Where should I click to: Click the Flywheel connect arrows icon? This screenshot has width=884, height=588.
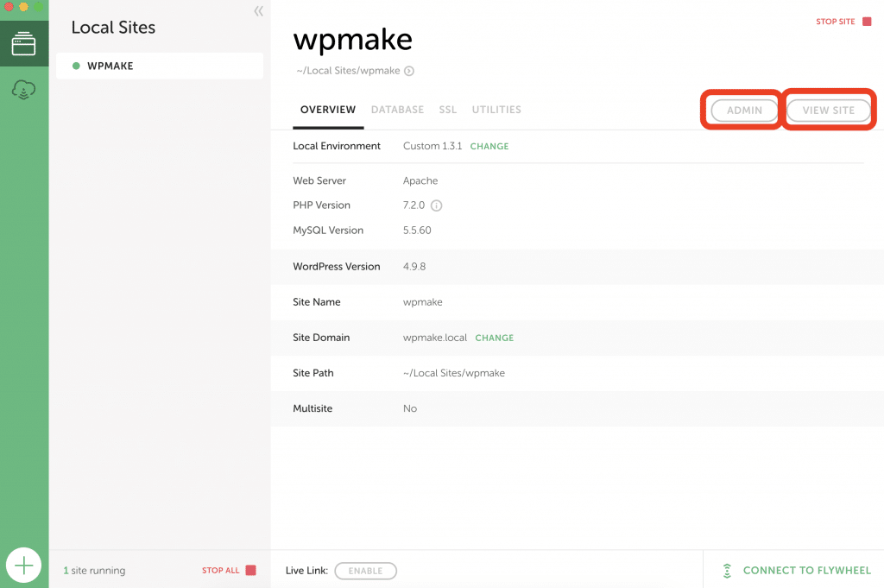coord(727,571)
